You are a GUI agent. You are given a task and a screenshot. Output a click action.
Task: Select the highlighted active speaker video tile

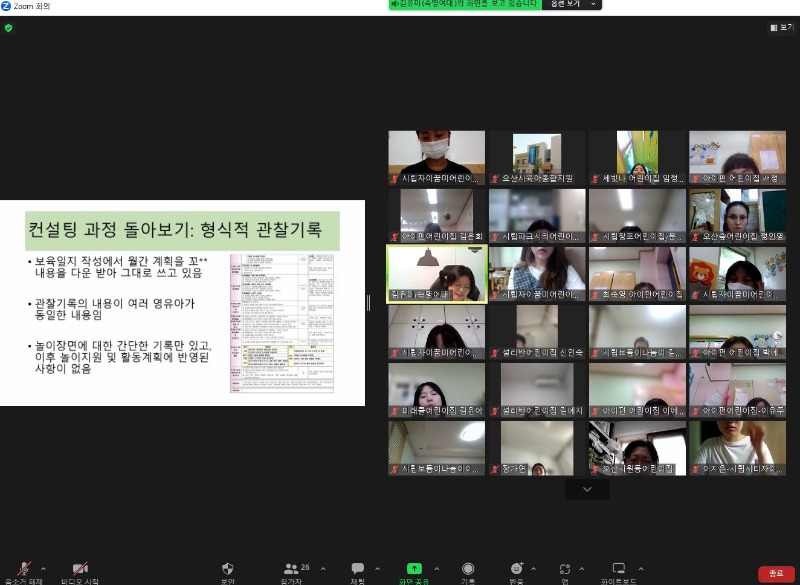click(x=437, y=273)
